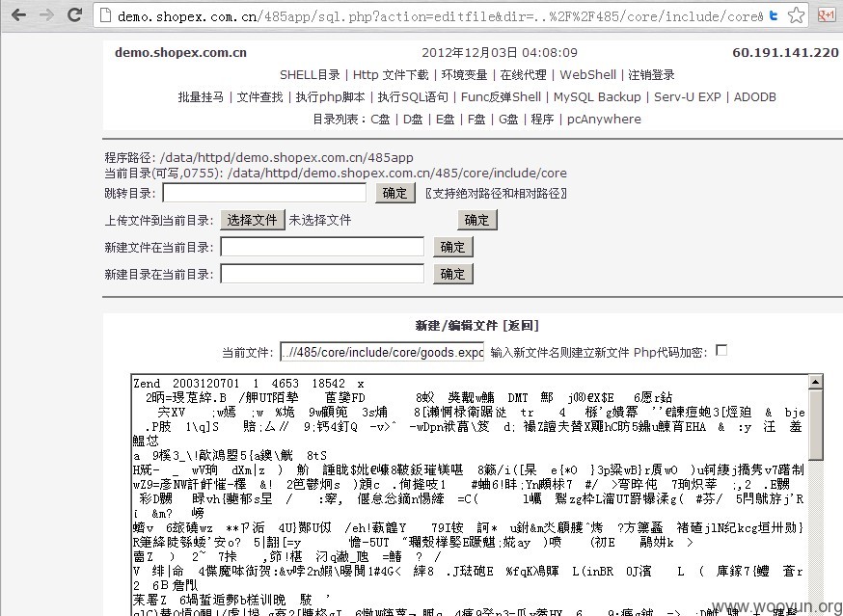Screen dimensions: 843x616
Task: Open the MySQL Backup link
Action: pos(597,96)
